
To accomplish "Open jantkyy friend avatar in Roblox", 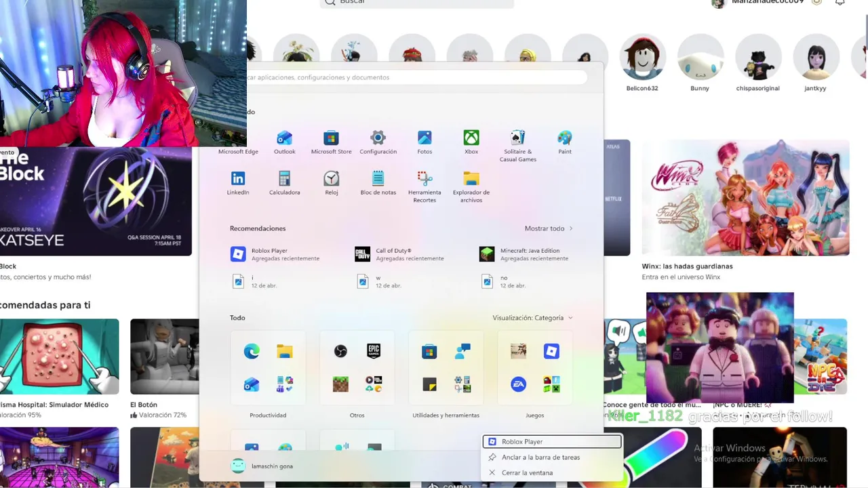I will [815, 57].
